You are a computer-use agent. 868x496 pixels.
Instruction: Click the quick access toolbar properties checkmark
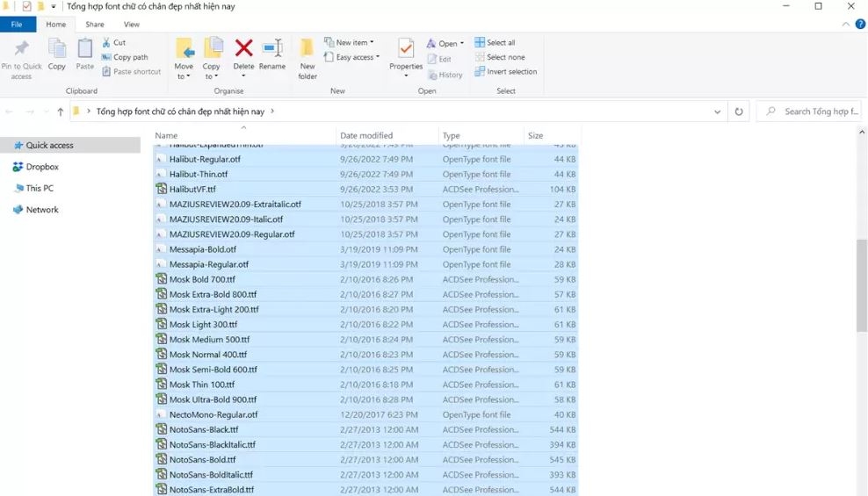pos(26,7)
